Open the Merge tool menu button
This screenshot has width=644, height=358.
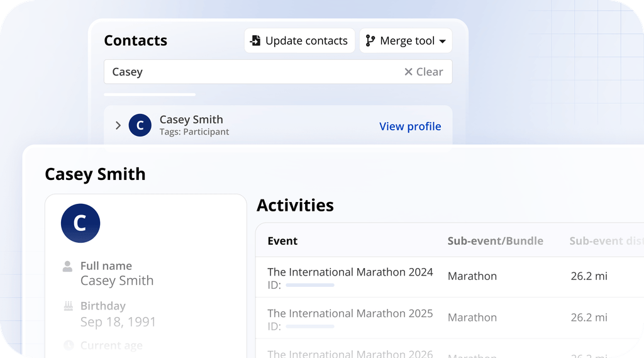click(x=406, y=40)
